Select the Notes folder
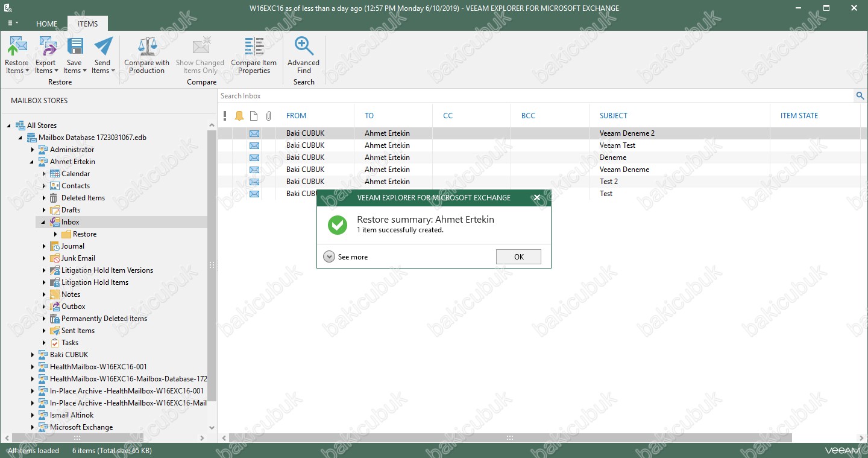 [x=71, y=294]
